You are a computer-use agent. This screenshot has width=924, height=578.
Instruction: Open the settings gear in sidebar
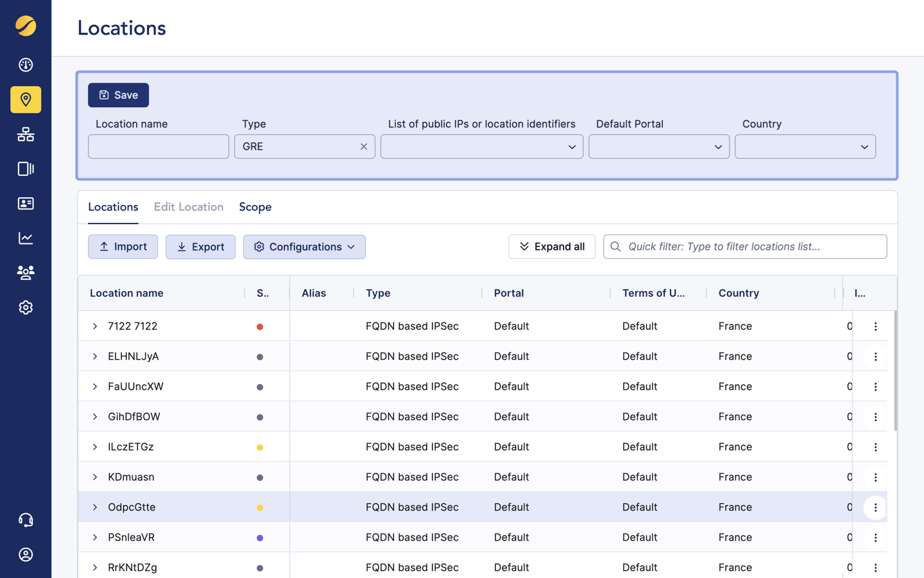[26, 308]
